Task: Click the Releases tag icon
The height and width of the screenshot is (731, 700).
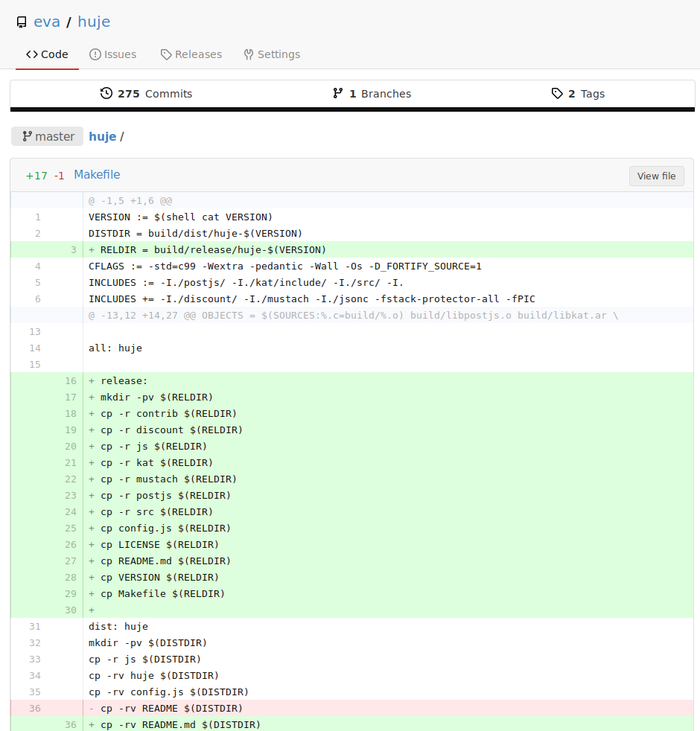Action: (x=166, y=54)
